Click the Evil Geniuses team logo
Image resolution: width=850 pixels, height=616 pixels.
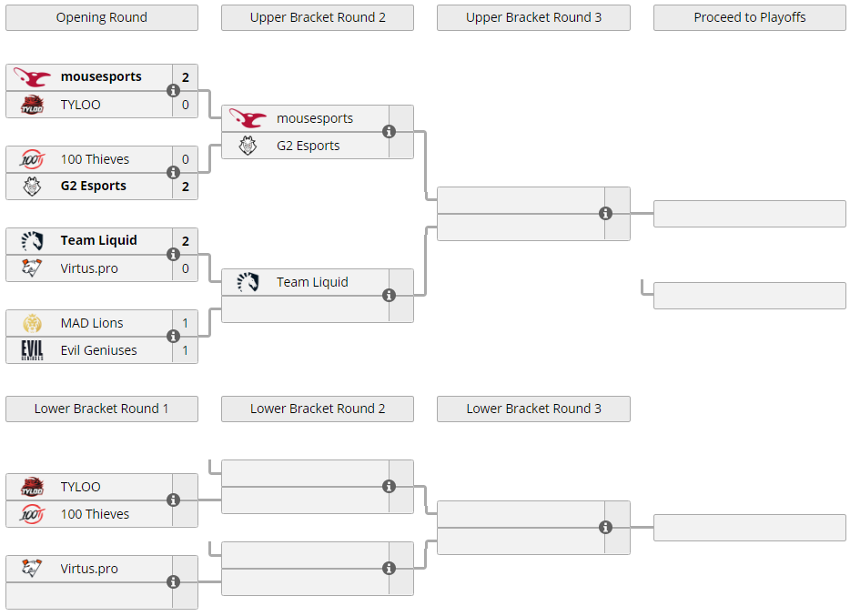[32, 350]
